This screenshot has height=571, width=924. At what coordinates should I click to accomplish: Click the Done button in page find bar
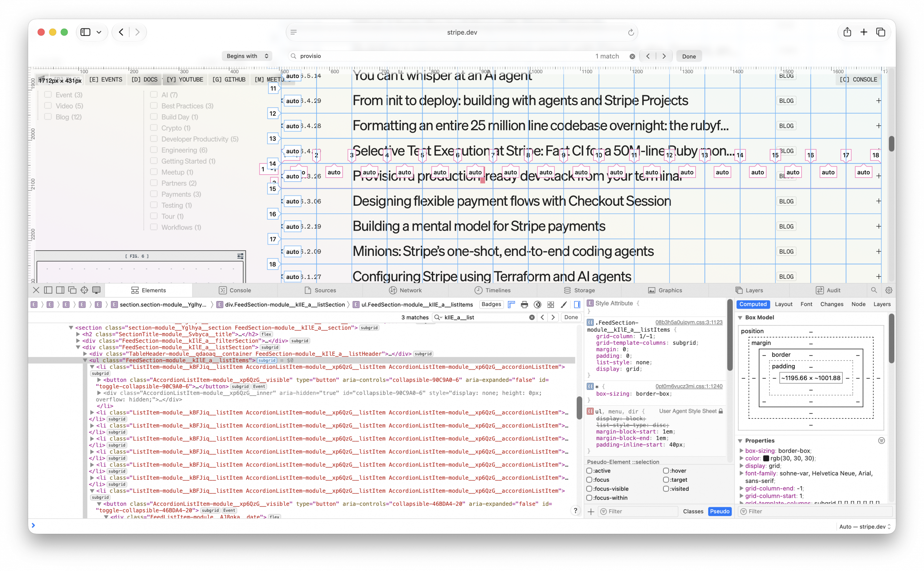tap(689, 56)
